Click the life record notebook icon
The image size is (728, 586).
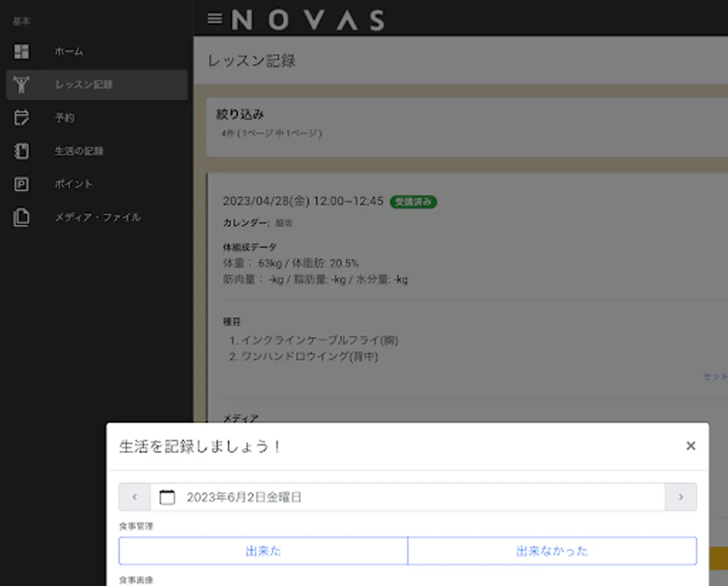[21, 151]
